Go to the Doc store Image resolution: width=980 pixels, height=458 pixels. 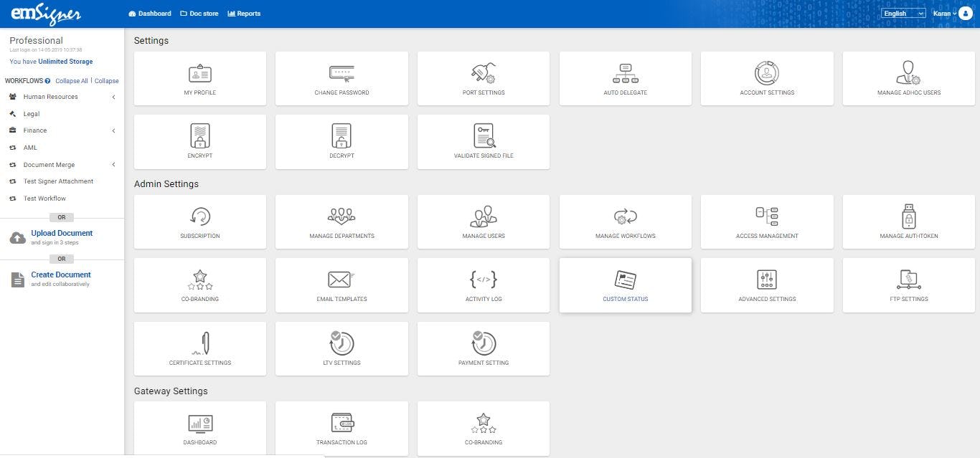click(199, 13)
